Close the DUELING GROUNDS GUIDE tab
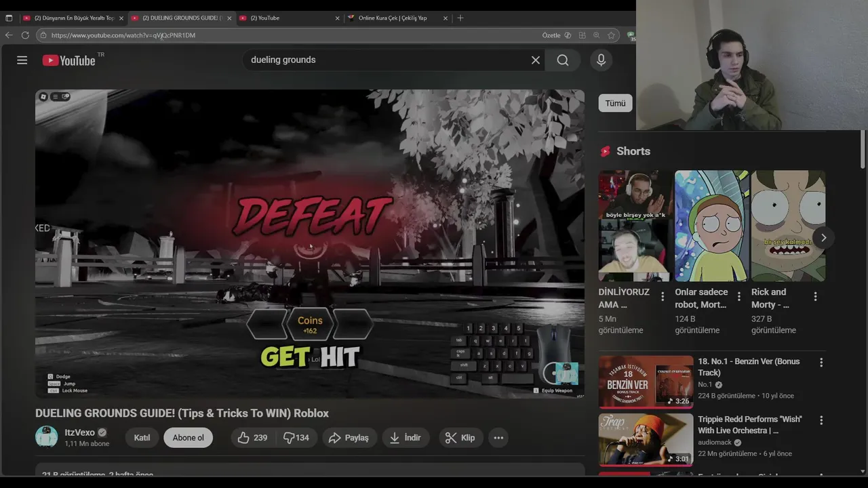The width and height of the screenshot is (868, 488). (x=229, y=18)
